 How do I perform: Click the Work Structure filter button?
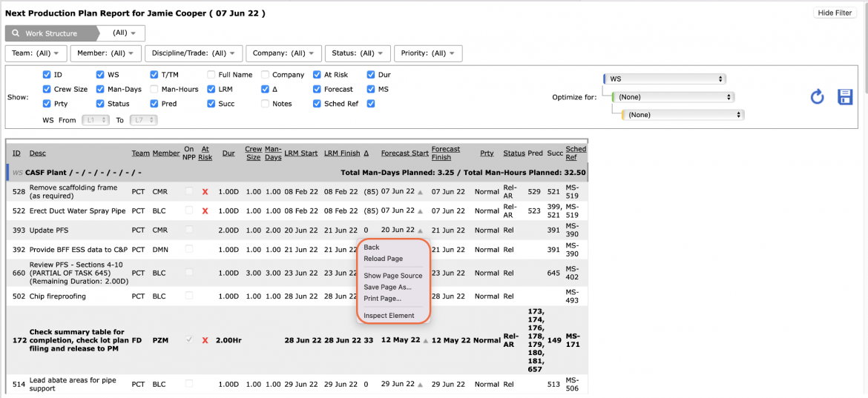pos(51,33)
